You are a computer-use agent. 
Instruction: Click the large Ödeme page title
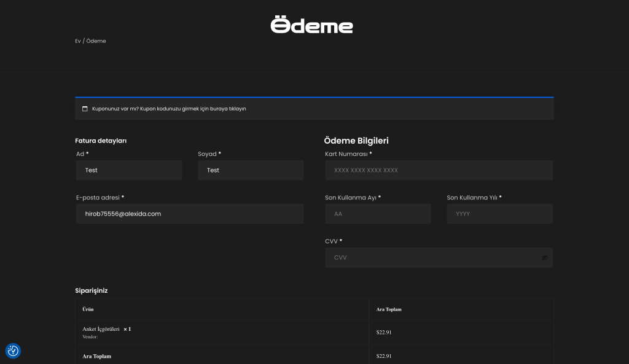(312, 25)
